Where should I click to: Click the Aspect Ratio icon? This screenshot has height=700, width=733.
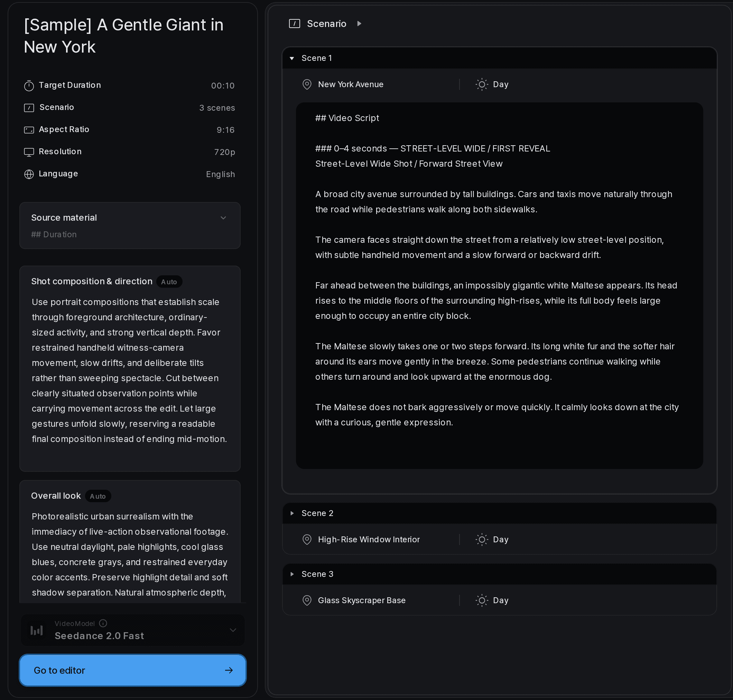(x=29, y=130)
